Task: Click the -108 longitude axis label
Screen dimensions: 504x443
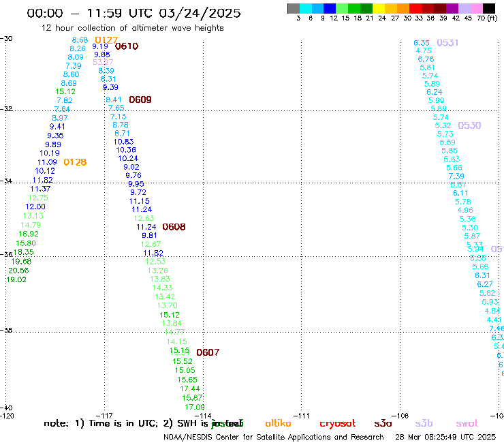Action: [x=400, y=416]
